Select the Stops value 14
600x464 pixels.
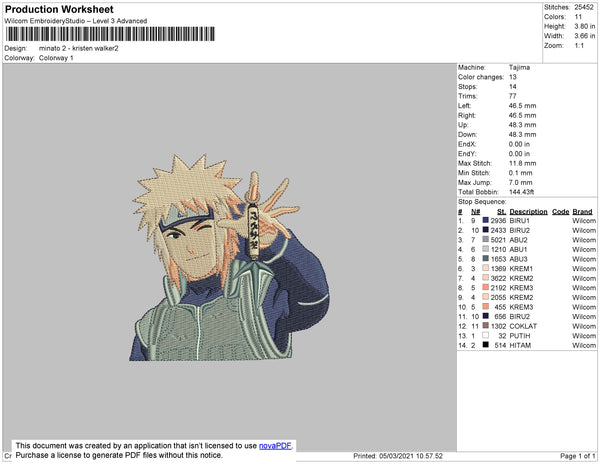(x=512, y=86)
